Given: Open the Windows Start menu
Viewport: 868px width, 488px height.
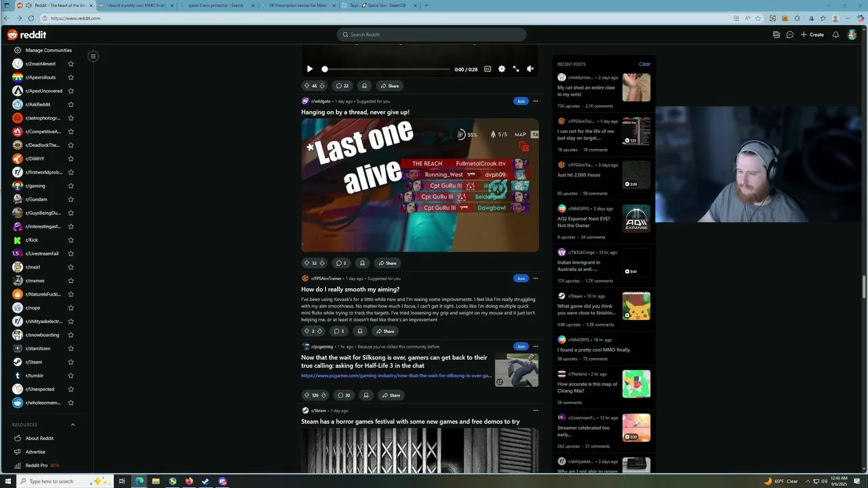Looking at the screenshot, I should pyautogui.click(x=7, y=481).
